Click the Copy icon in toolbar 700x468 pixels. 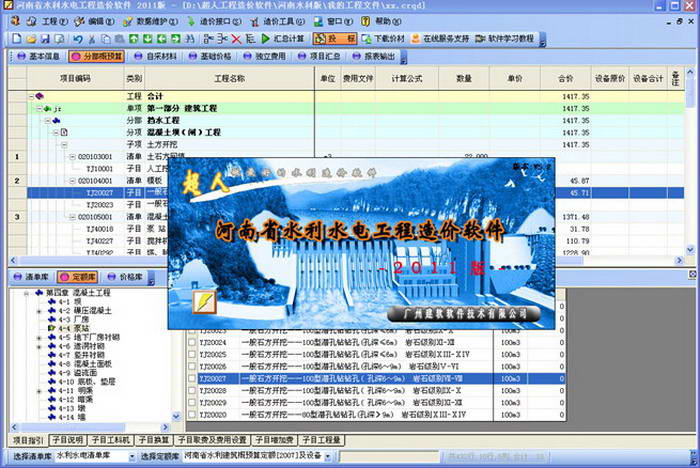pos(105,39)
